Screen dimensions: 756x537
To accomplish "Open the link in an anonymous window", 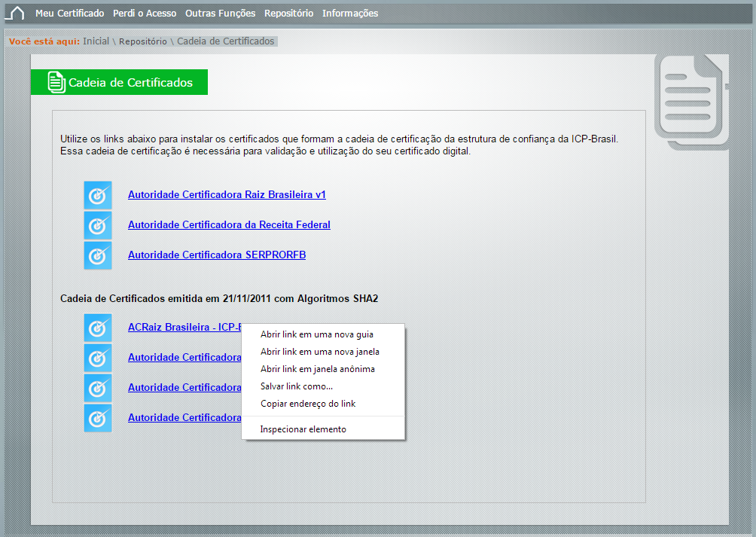I will [x=317, y=369].
